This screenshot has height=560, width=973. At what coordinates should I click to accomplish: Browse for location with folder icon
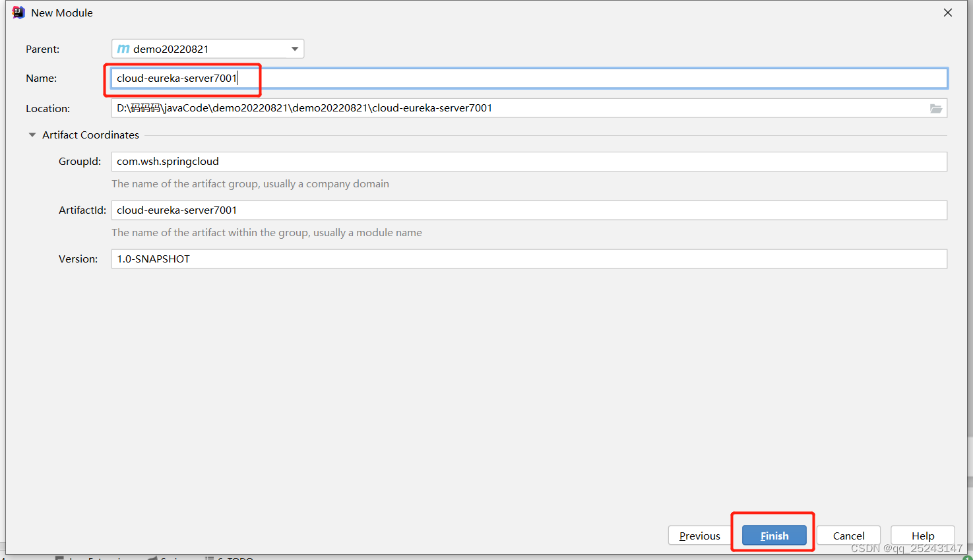[x=936, y=108]
